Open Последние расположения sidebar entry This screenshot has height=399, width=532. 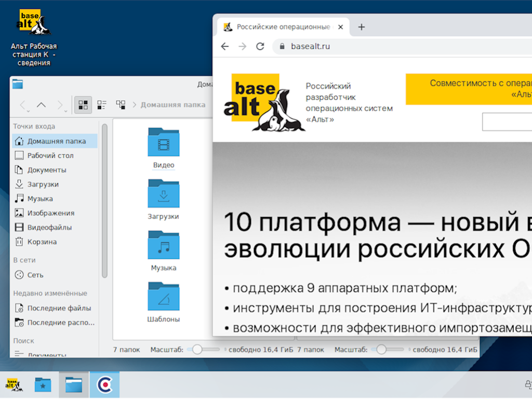pos(55,322)
